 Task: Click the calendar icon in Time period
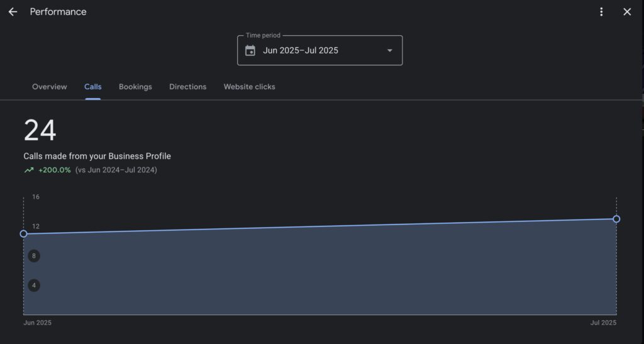(250, 50)
